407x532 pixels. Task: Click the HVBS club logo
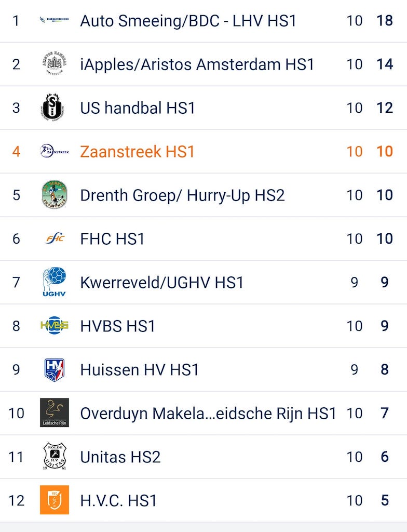click(x=54, y=326)
